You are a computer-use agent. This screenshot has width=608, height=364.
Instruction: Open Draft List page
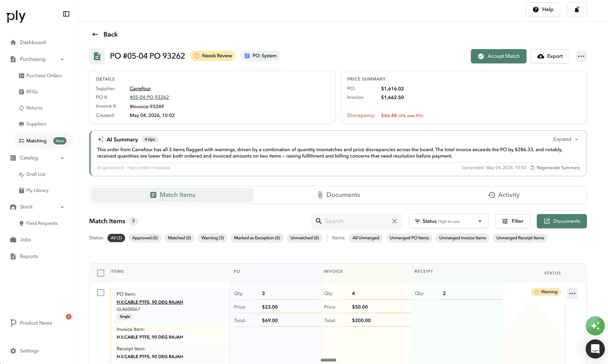point(35,174)
